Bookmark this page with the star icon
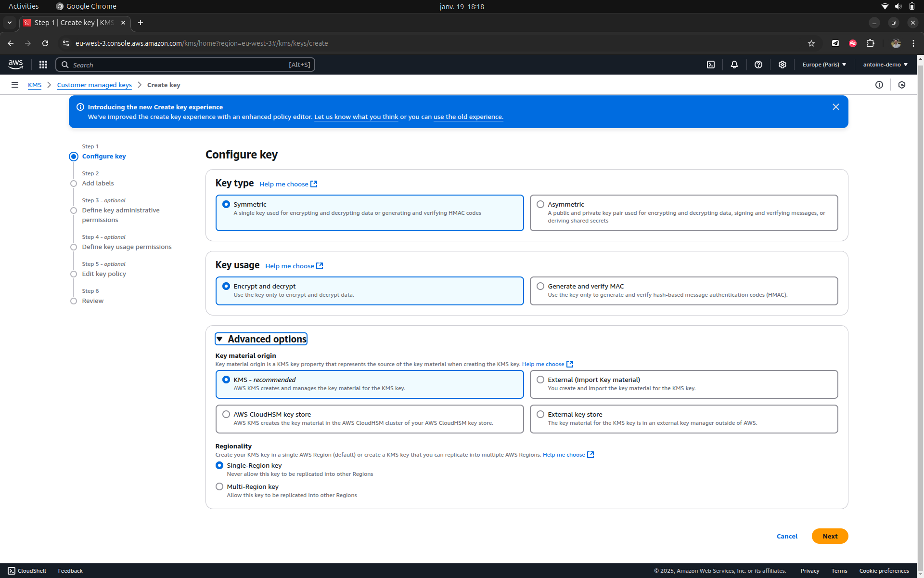Screen dimensions: 924x578 click(811, 43)
